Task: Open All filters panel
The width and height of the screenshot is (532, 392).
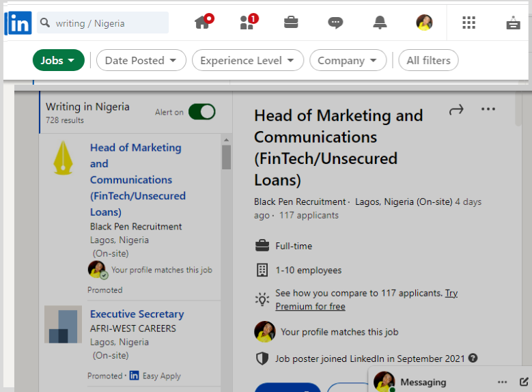Action: coord(428,60)
